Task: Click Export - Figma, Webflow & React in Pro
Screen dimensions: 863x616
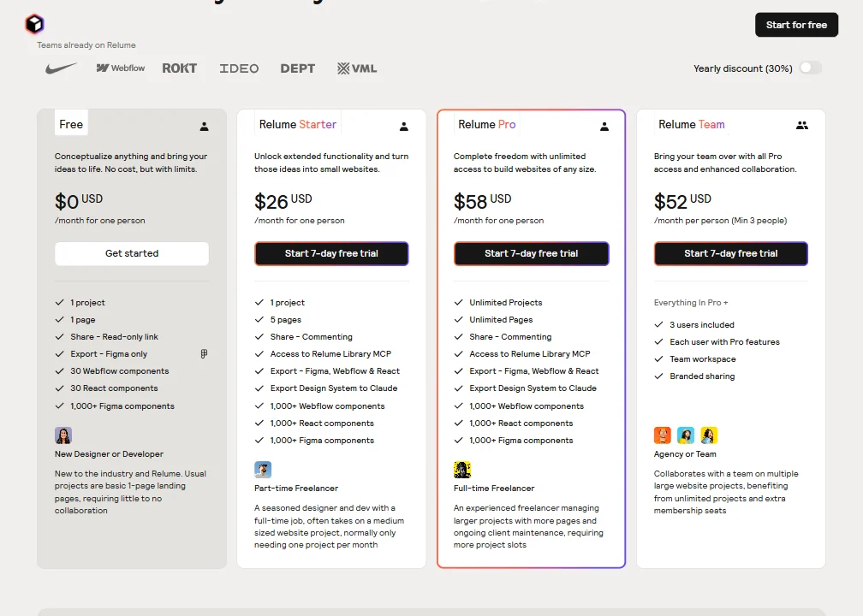Action: click(x=534, y=371)
